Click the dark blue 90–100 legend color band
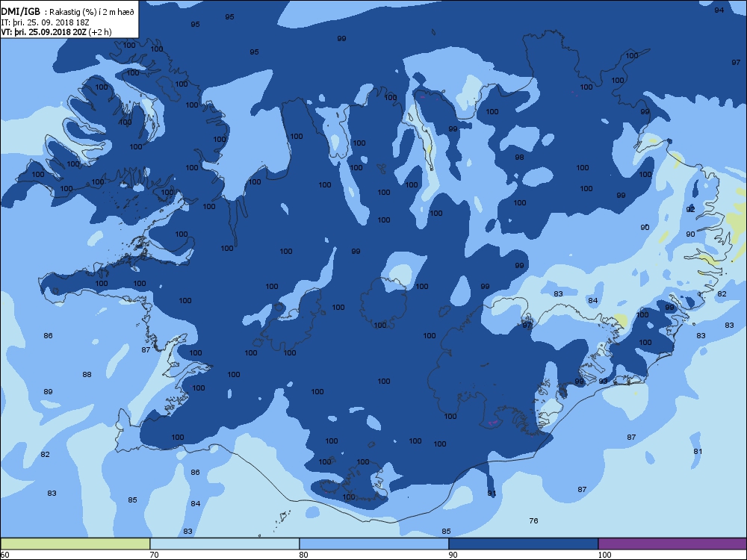This screenshot has width=747, height=560. click(x=523, y=544)
